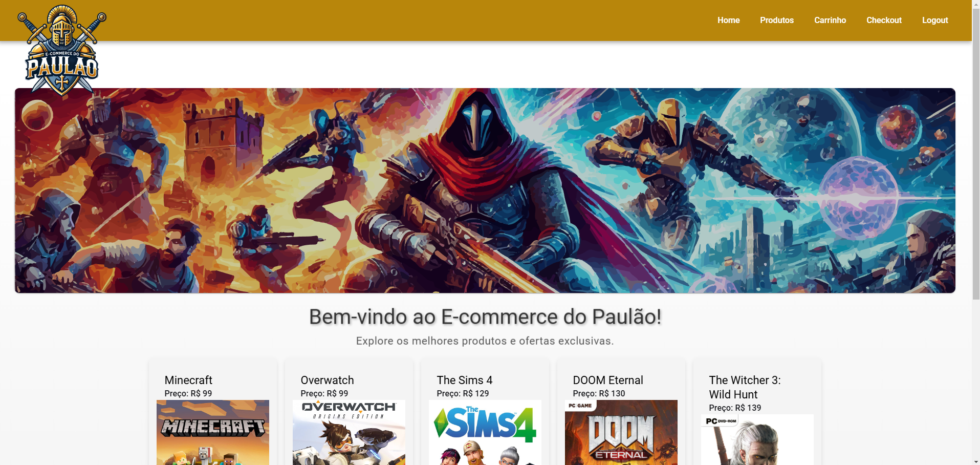Navigate to Checkout

(x=884, y=20)
